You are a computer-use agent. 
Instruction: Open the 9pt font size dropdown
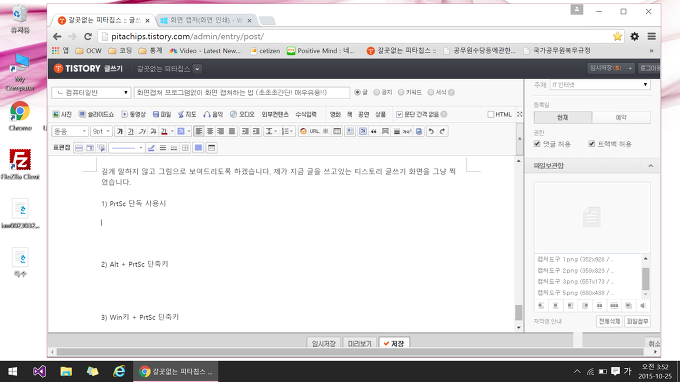point(101,131)
